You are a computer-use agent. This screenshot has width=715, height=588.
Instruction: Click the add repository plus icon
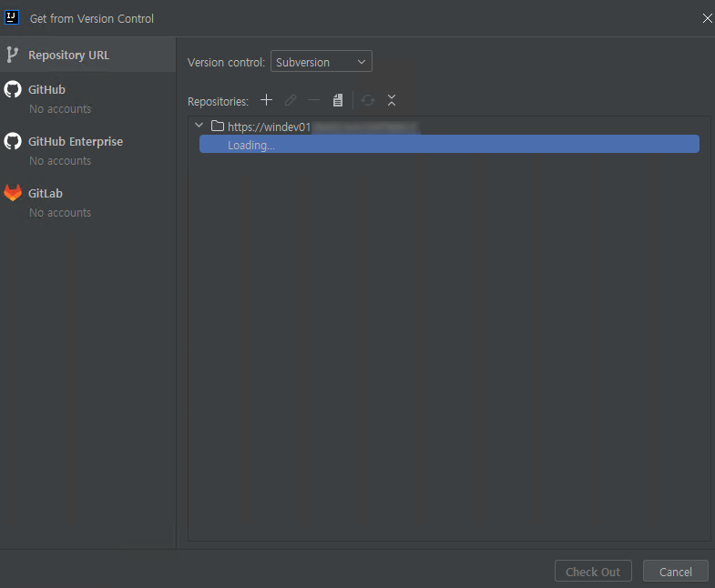pos(266,100)
